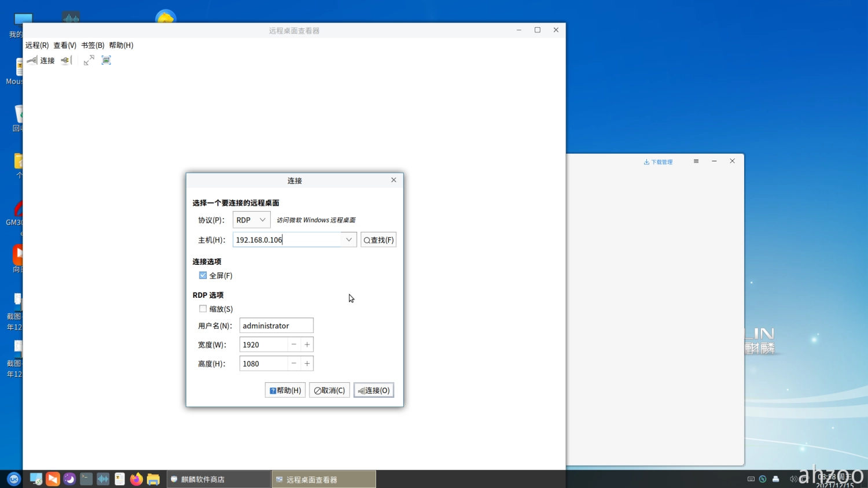Open the RDP protocol dropdown
This screenshot has width=868, height=488.
point(252,220)
